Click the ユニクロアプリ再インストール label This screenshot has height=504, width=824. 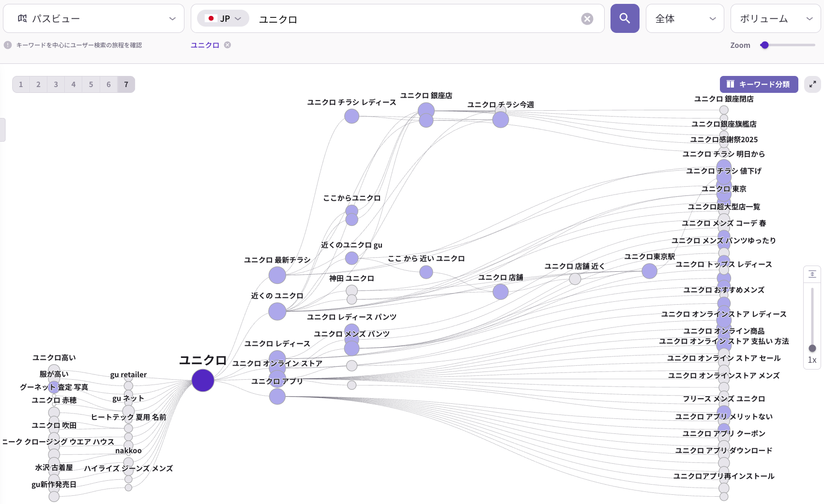coord(724,476)
